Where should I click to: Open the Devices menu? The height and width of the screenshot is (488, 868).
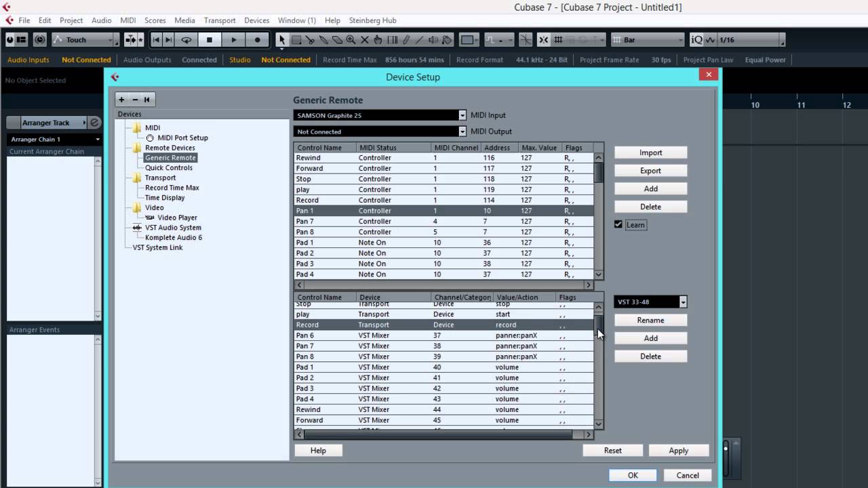pos(257,20)
